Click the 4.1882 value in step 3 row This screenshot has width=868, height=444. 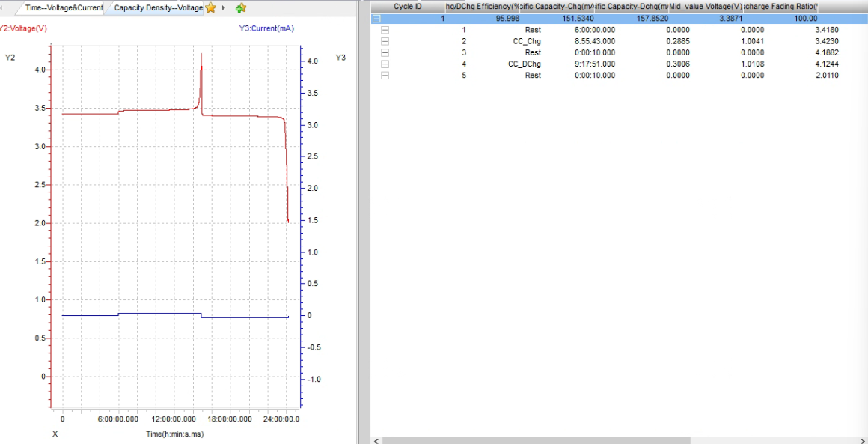pyautogui.click(x=827, y=52)
